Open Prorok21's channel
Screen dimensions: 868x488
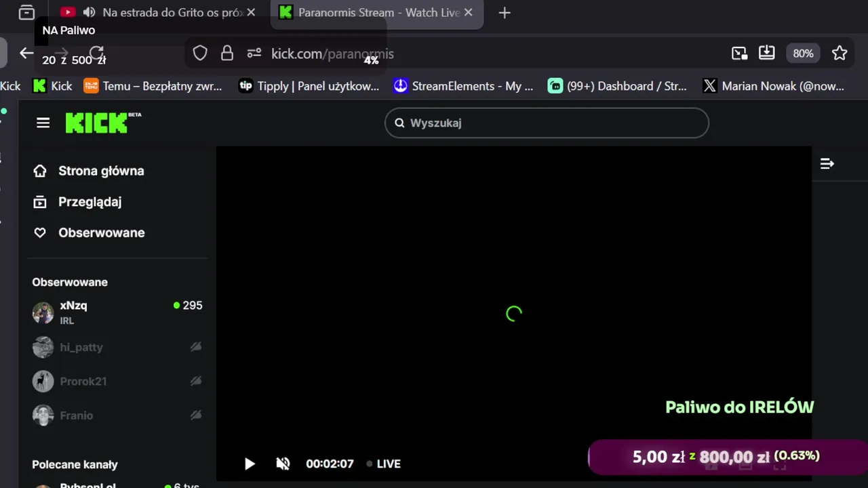[x=117, y=382]
